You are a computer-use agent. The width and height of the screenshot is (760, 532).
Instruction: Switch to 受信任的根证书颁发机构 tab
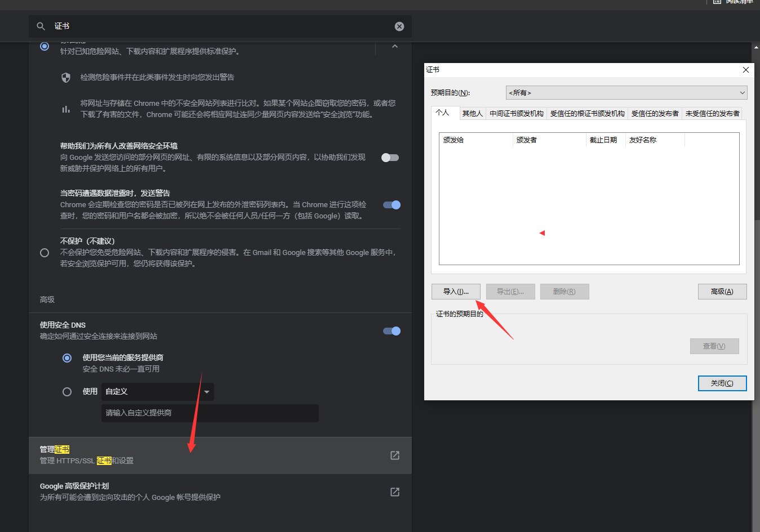point(588,113)
